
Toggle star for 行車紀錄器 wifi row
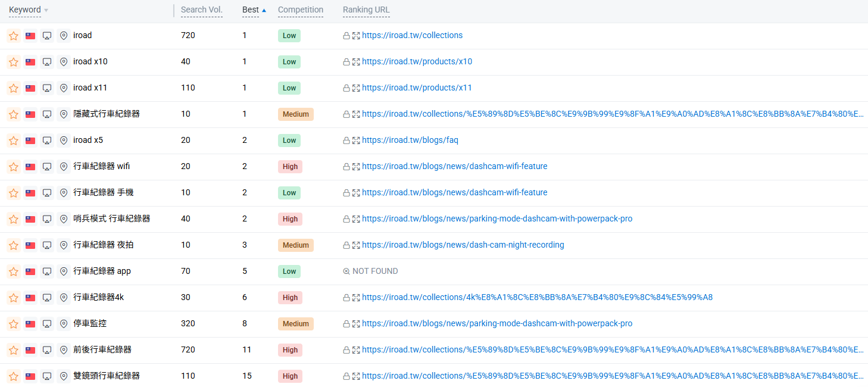14,167
